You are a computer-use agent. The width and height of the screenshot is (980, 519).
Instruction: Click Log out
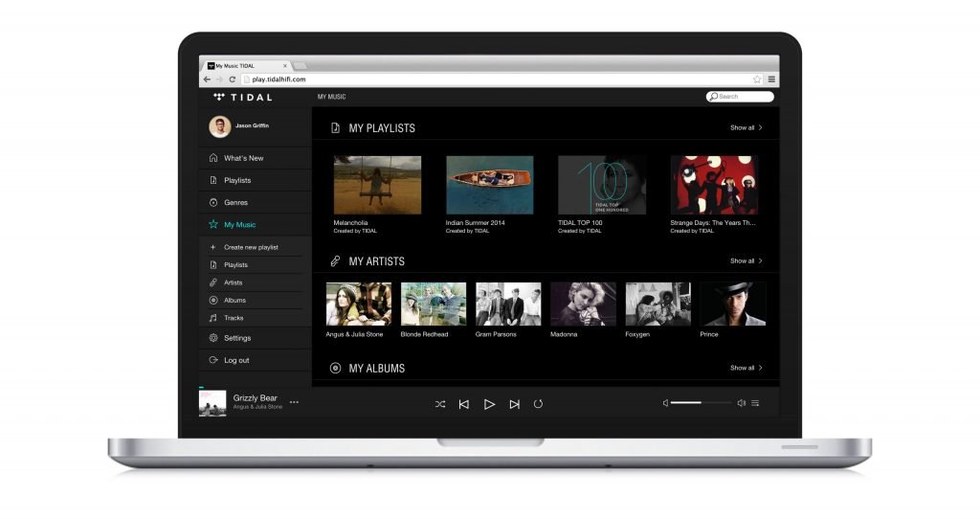pyautogui.click(x=236, y=360)
